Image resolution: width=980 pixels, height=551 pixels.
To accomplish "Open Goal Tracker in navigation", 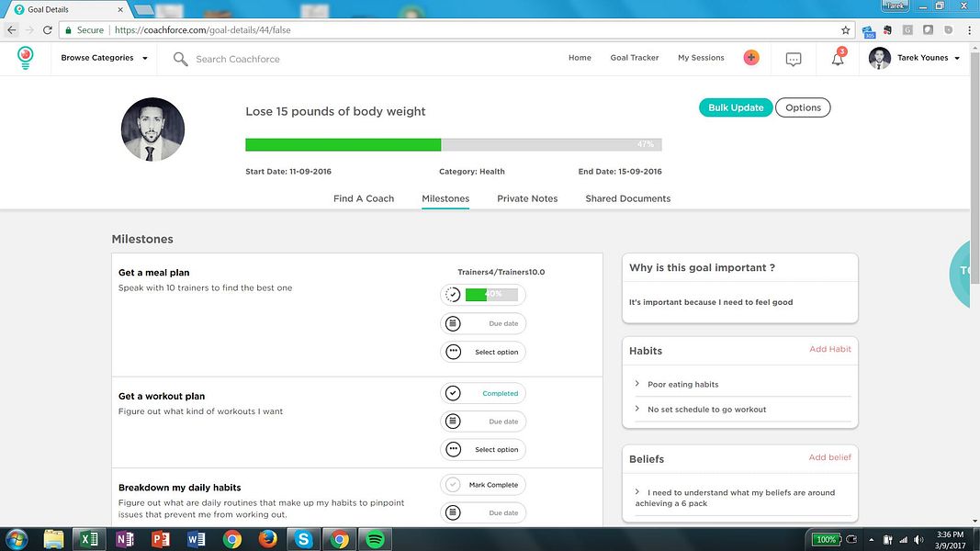I will point(635,58).
